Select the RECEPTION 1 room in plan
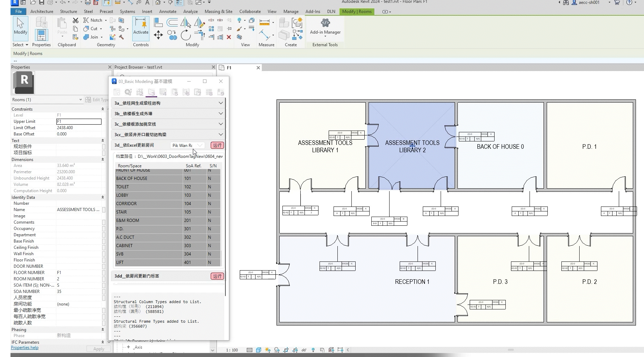644x357 pixels. tap(412, 282)
